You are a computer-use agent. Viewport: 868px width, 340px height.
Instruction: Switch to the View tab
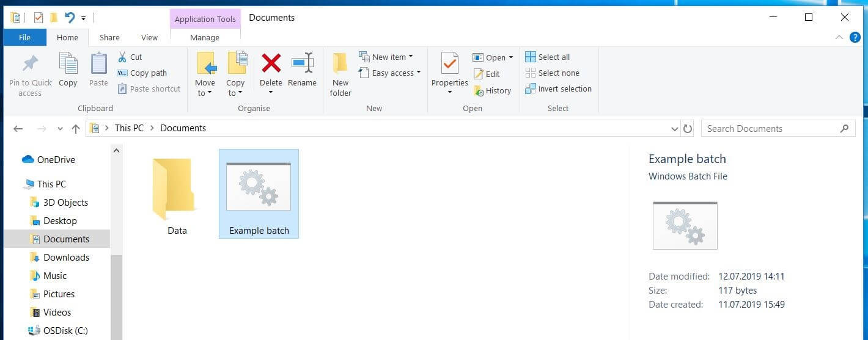[x=149, y=37]
